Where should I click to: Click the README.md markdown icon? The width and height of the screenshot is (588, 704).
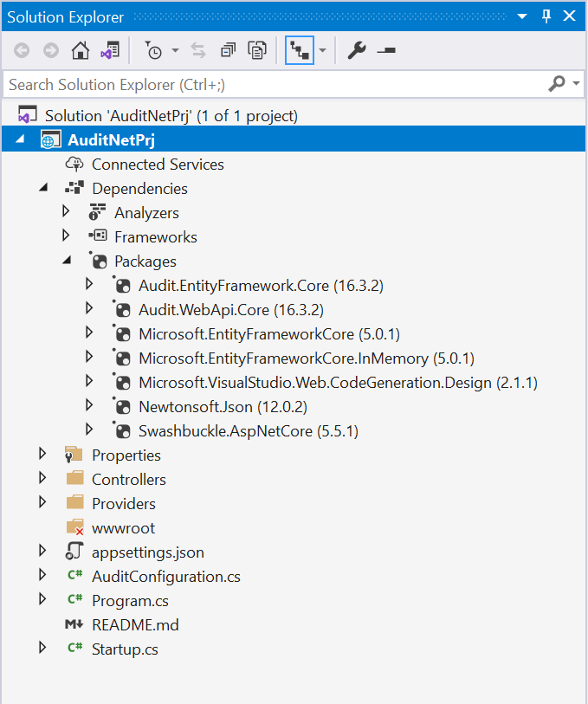click(74, 624)
